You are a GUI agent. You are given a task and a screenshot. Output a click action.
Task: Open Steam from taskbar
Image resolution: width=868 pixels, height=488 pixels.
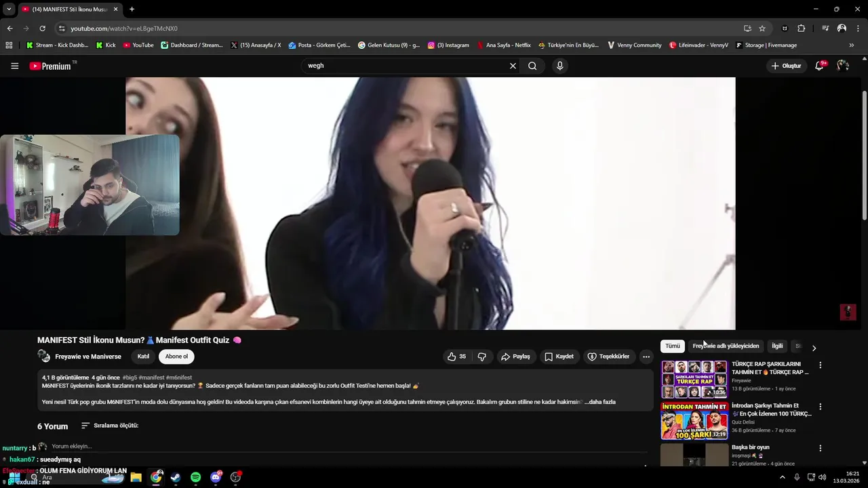click(x=176, y=477)
